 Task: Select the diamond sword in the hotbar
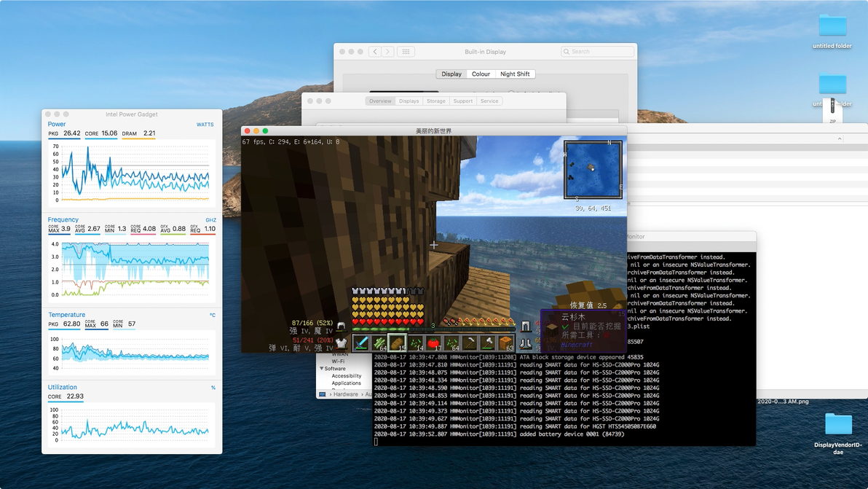click(x=361, y=343)
